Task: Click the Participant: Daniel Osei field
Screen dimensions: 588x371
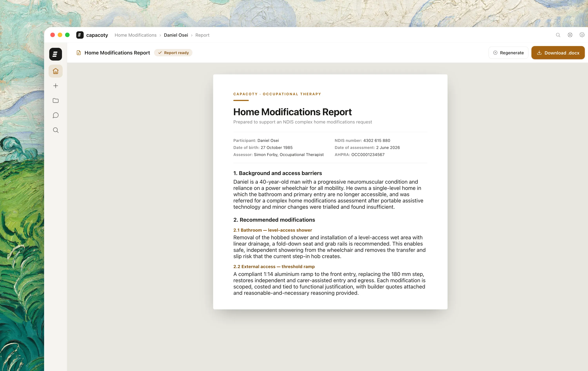Action: (256, 141)
